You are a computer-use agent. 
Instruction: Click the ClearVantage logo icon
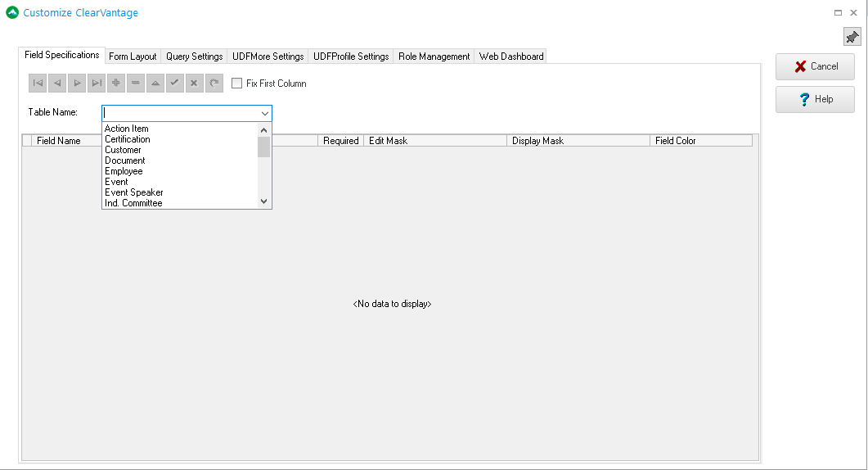[x=12, y=12]
